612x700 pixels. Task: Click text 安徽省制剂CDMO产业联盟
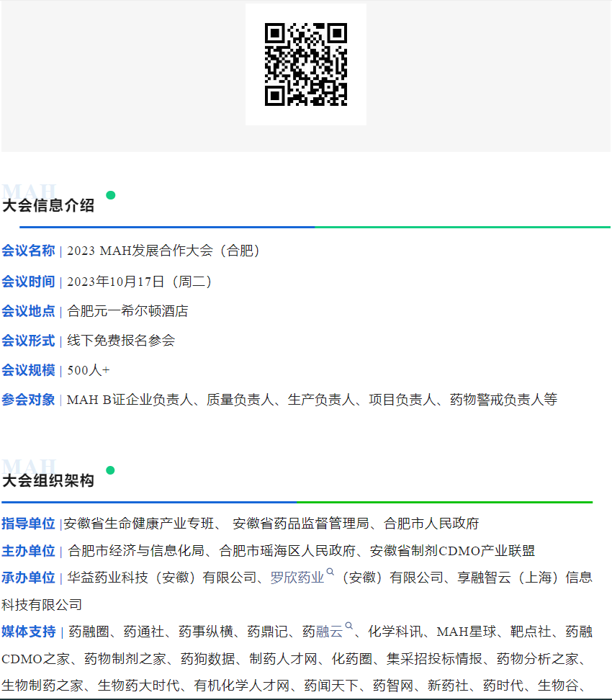click(452, 551)
